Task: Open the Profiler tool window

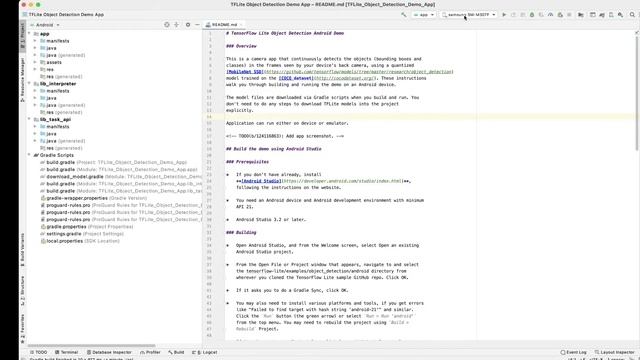Action: click(150, 352)
